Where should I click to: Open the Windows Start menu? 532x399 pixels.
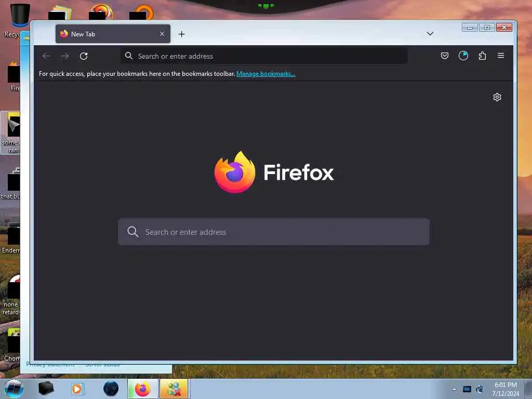coord(14,389)
